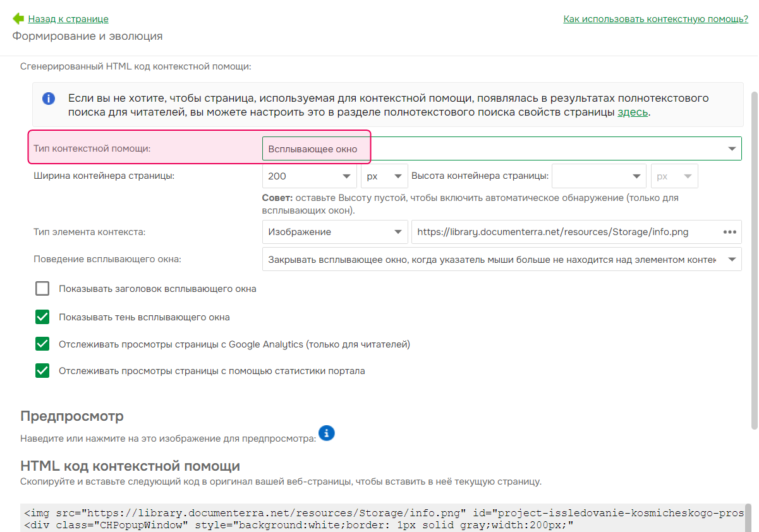The image size is (759, 532).
Task: Click the blue info icon in the notice banner
Action: pyautogui.click(x=49, y=99)
